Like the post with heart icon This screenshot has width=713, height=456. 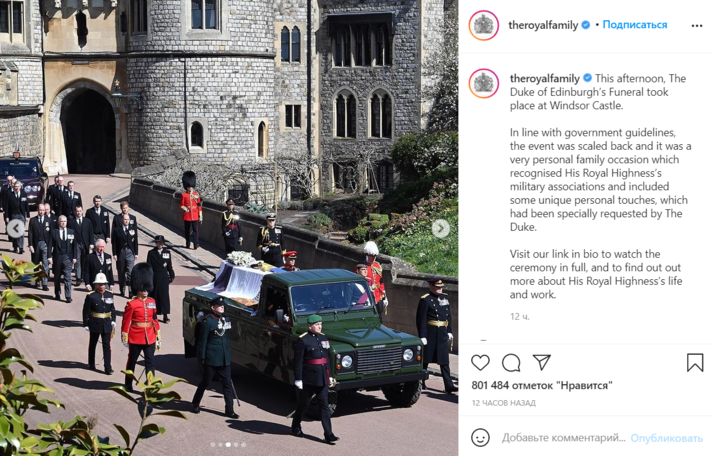480,363
